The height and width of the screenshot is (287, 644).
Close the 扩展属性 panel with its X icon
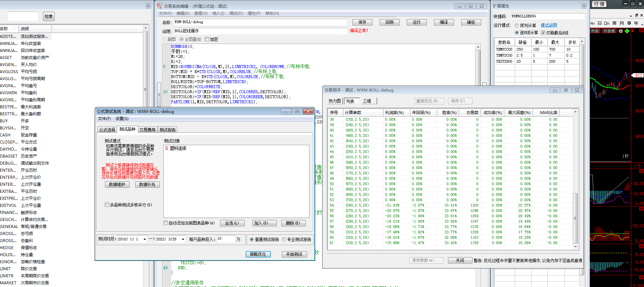[584, 6]
